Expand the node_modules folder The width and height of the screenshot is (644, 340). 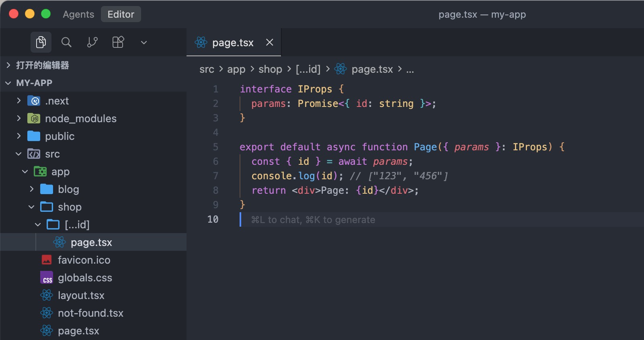tap(80, 119)
